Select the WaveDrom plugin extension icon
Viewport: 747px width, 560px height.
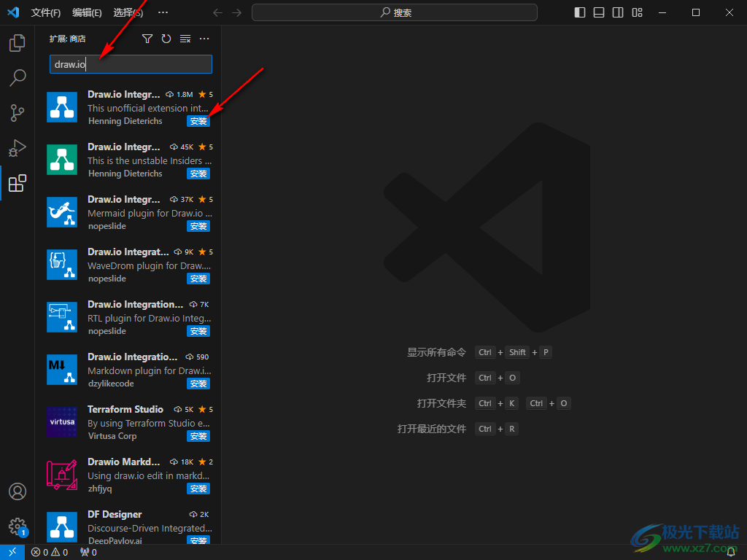(x=62, y=264)
